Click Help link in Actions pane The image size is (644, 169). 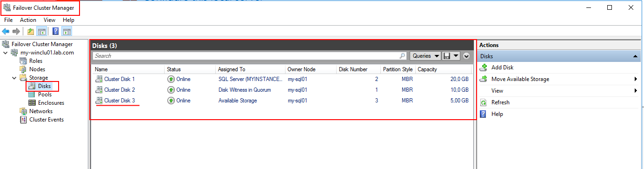click(497, 114)
